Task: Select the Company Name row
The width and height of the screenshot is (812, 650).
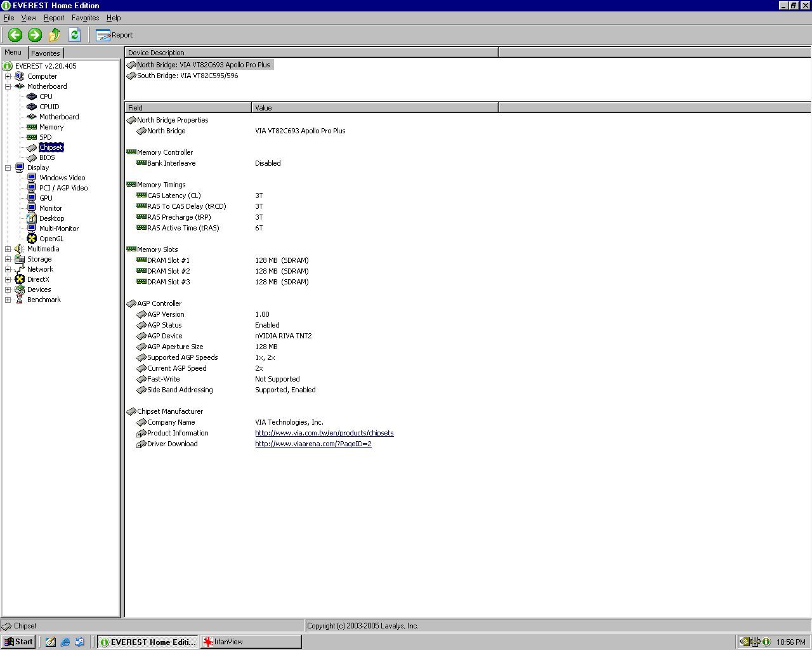Action: point(312,422)
